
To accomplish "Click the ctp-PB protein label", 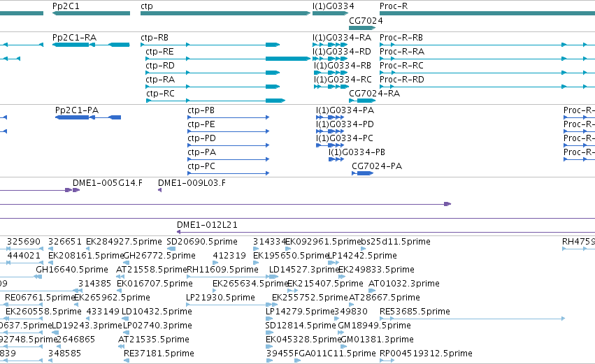I will click(x=201, y=110).
